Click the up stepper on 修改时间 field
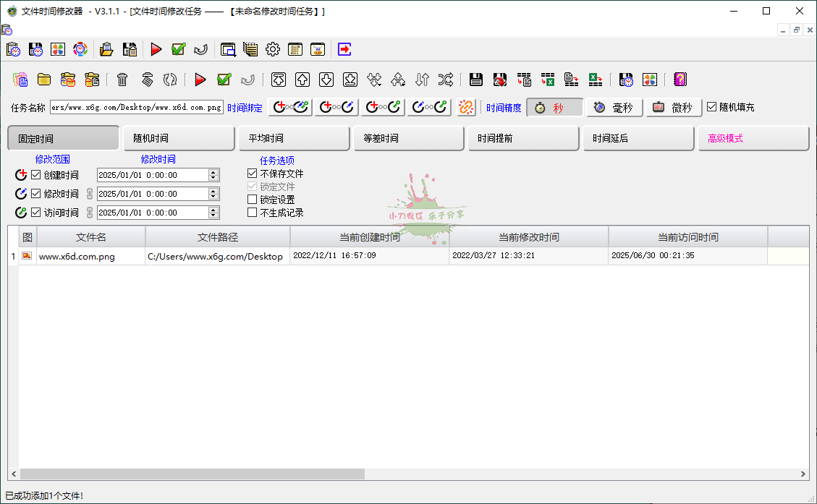Viewport: 817px width, 504px height. 213,190
